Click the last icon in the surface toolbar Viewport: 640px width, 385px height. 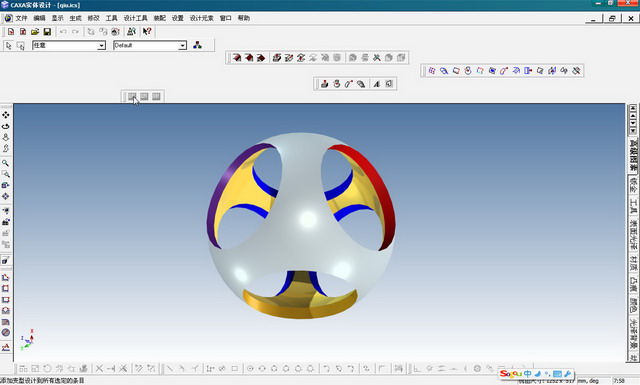tap(576, 71)
